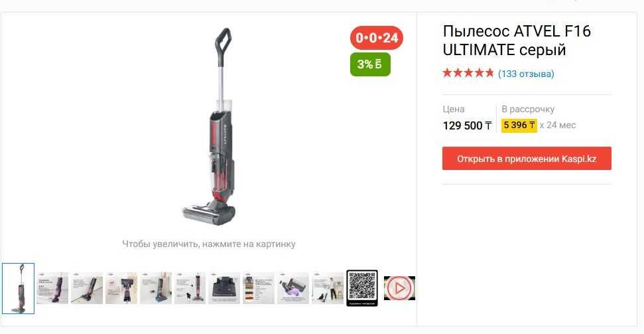
Task: Open the 133 отзыва reviews link
Action: coord(526,74)
